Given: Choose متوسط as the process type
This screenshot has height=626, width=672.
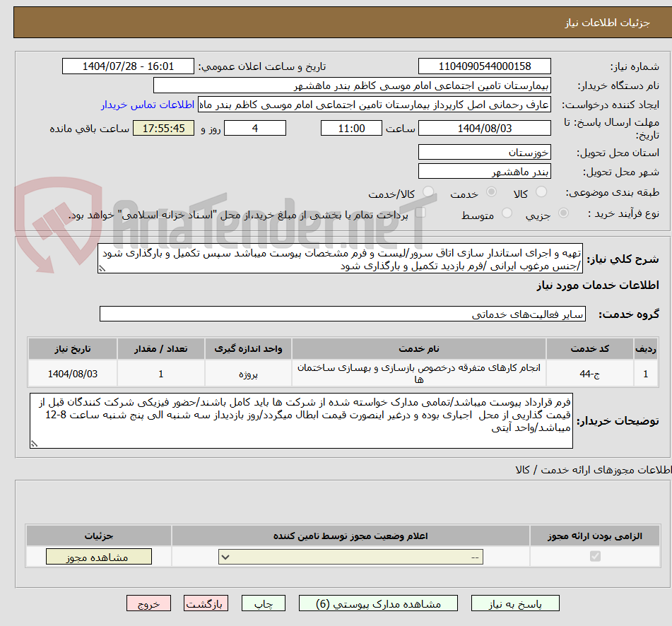Looking at the screenshot, I should click(x=506, y=213).
